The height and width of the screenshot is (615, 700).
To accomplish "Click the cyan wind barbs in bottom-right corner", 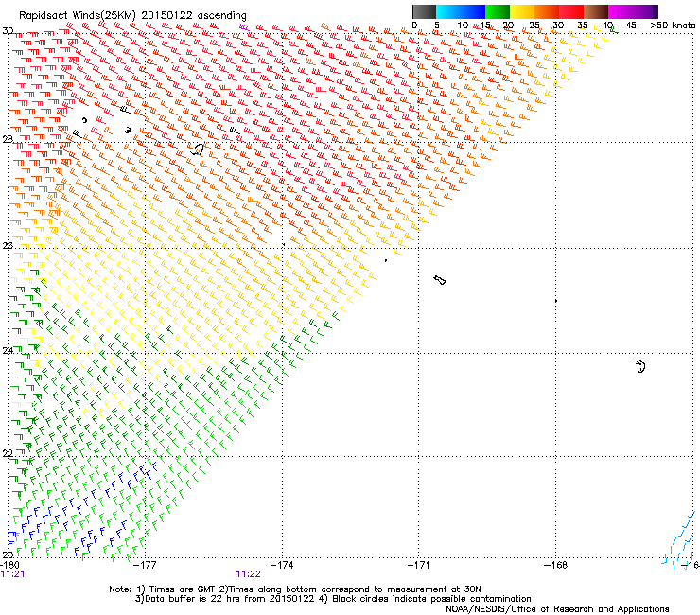I will [x=680, y=541].
